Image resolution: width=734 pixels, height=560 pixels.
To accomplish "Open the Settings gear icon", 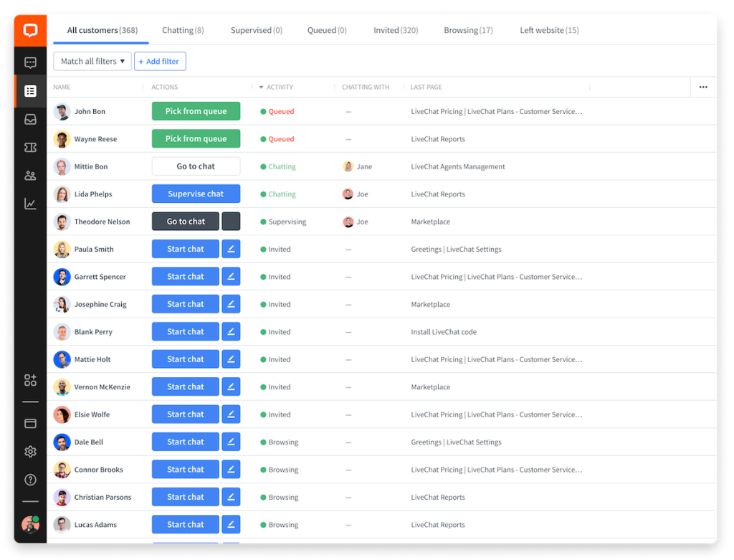I will (30, 452).
